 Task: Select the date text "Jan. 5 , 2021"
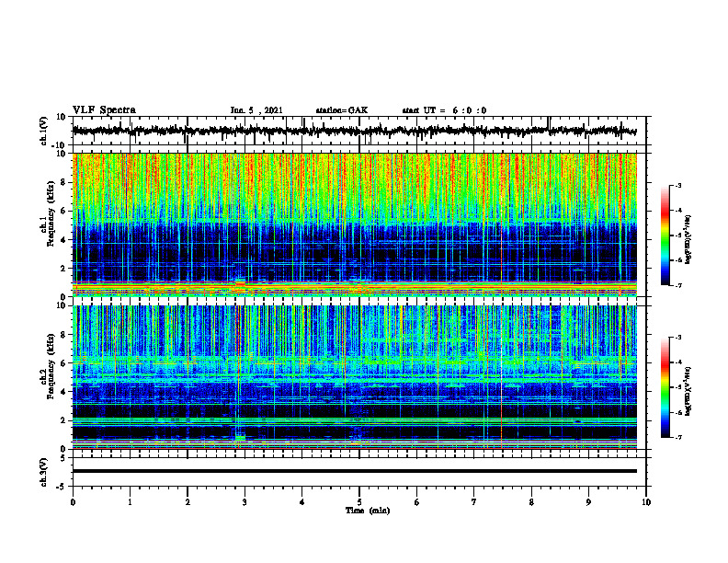(256, 110)
